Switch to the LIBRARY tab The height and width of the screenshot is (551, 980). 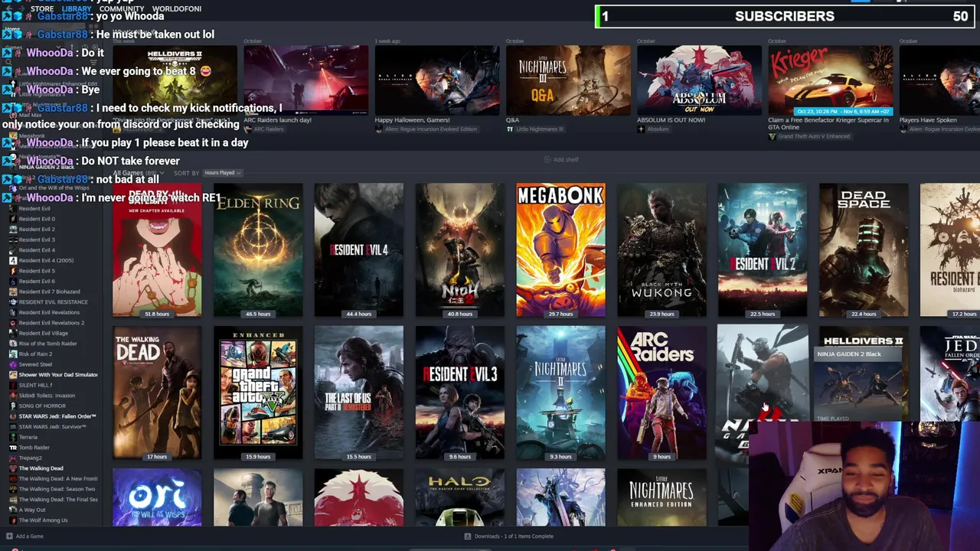(76, 8)
